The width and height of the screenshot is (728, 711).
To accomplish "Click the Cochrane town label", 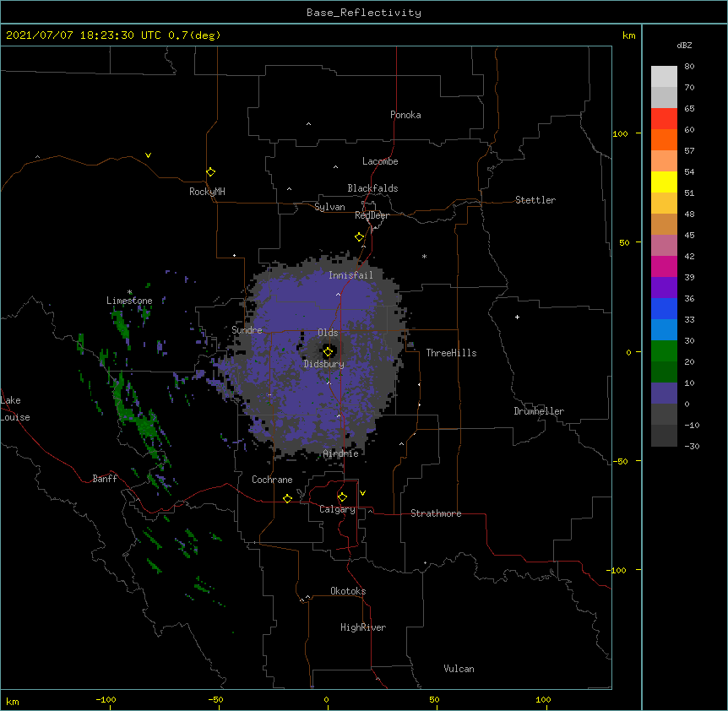I will pyautogui.click(x=272, y=480).
